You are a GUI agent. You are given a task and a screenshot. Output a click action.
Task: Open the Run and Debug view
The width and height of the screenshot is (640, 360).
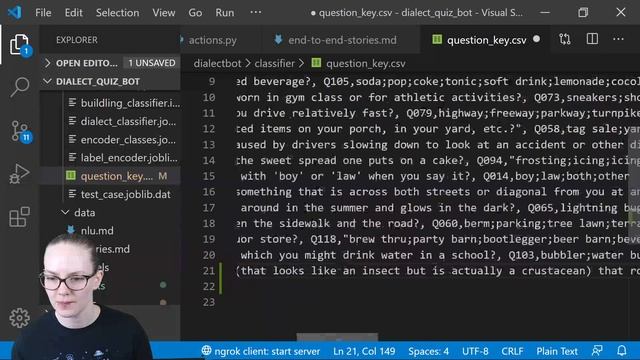[19, 173]
